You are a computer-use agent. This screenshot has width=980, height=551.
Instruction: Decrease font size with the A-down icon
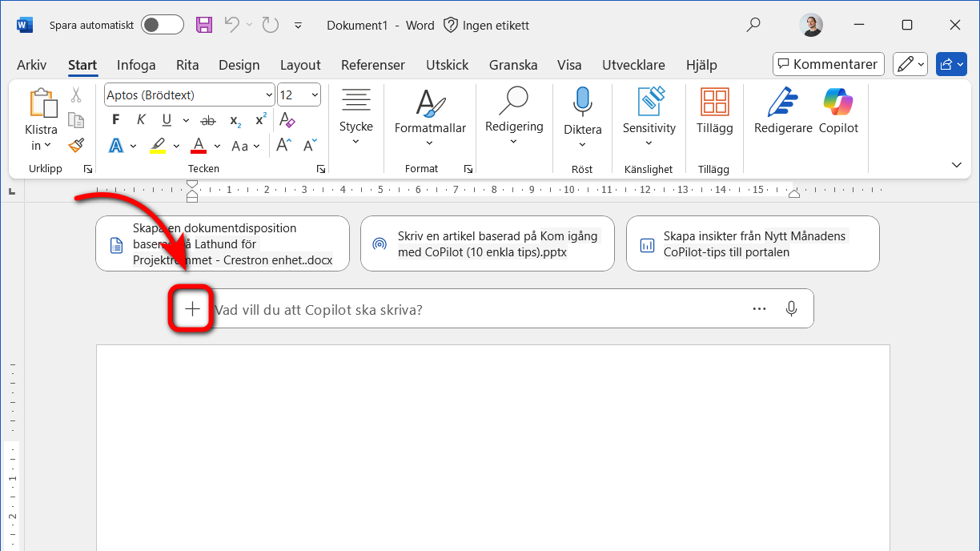(x=310, y=146)
